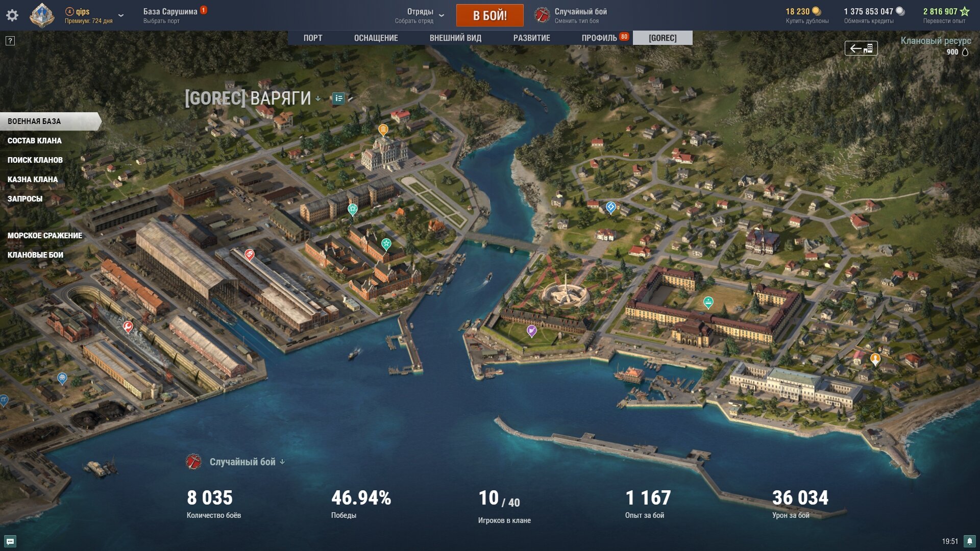Image resolution: width=980 pixels, height=551 pixels.
Task: Click the return-to-port arrow icon
Action: [x=861, y=48]
